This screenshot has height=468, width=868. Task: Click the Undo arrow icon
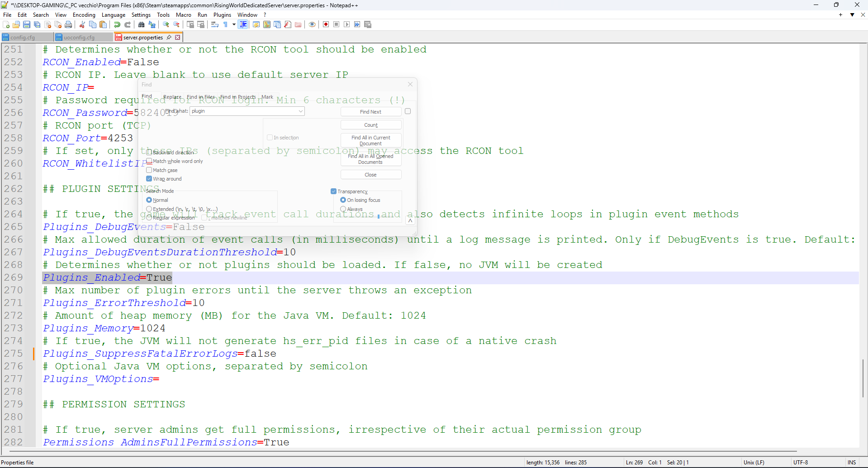(x=117, y=24)
